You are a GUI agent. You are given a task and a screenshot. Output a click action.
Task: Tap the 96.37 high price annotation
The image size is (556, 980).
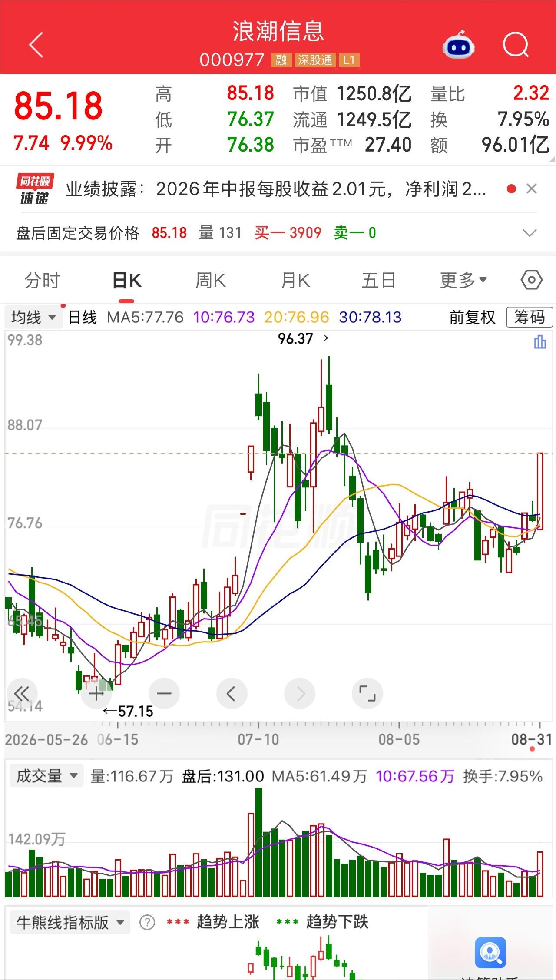coord(303,339)
